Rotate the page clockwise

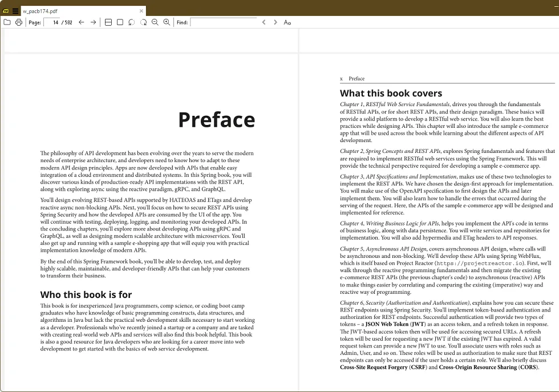coord(143,22)
